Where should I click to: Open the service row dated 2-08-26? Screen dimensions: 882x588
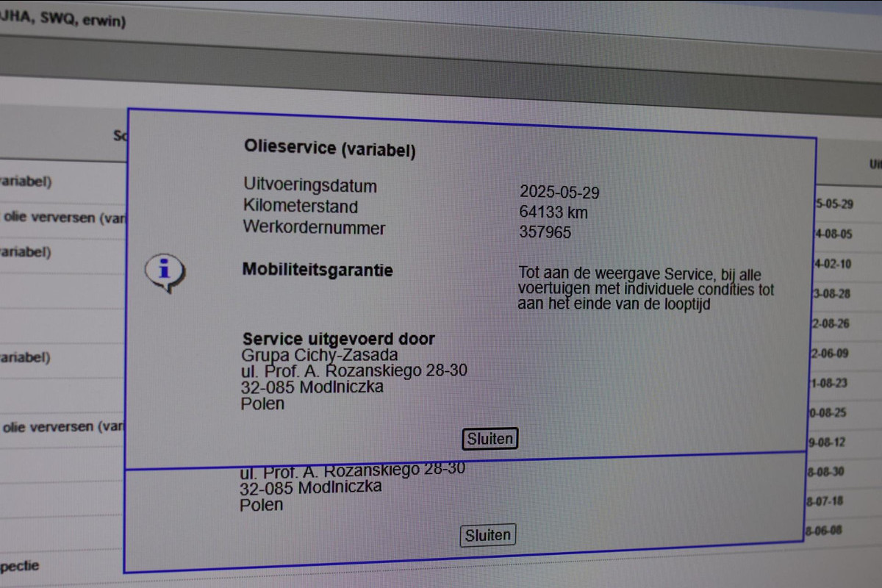830,323
